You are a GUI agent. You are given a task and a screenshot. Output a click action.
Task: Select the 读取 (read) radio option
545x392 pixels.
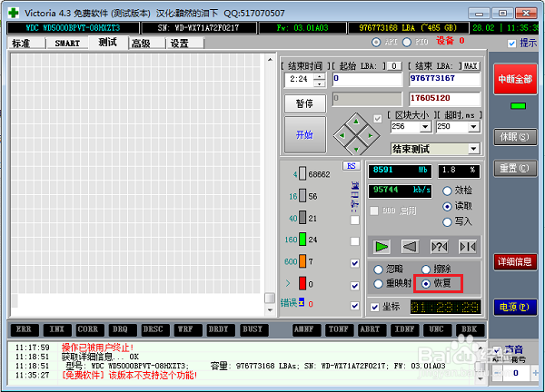pyautogui.click(x=447, y=207)
